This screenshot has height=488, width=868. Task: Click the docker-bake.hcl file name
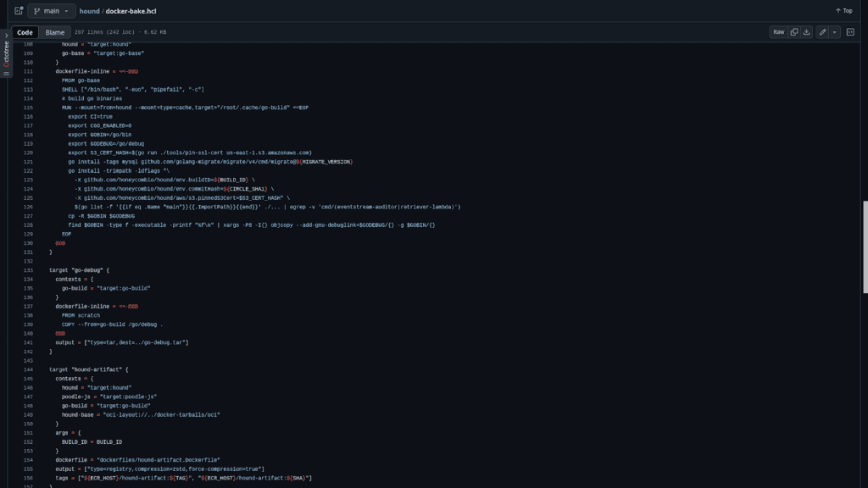pyautogui.click(x=131, y=11)
